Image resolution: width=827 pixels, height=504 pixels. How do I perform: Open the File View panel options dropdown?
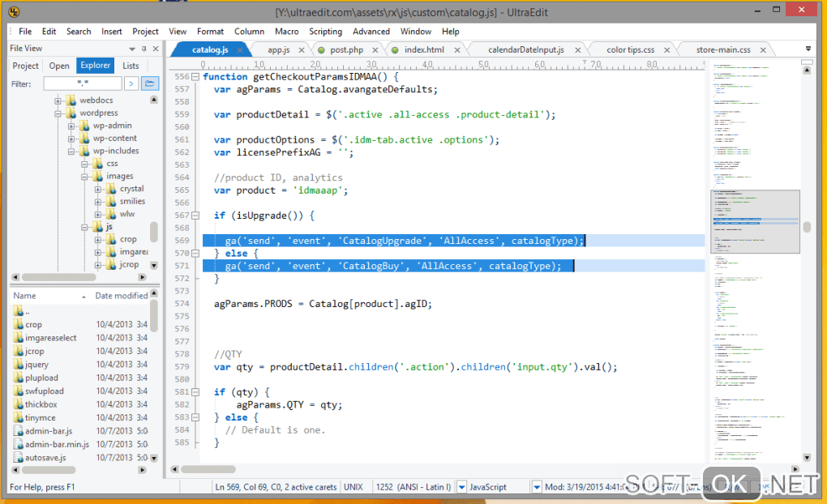click(x=132, y=49)
